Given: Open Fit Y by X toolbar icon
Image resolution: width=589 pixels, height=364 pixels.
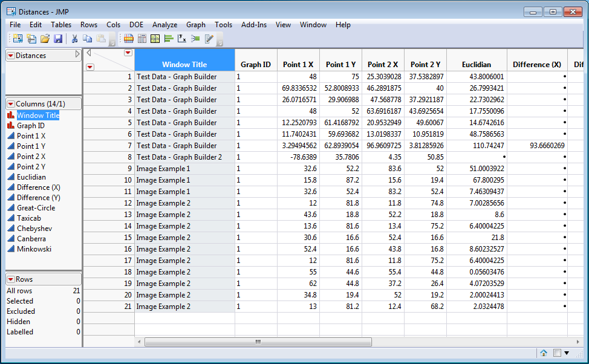Looking at the screenshot, I should pyautogui.click(x=181, y=39).
